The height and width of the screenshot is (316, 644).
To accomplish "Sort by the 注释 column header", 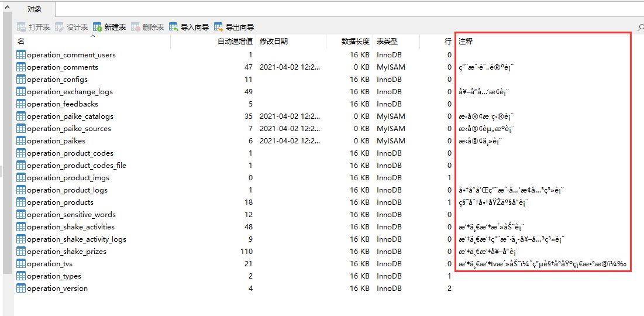I will point(466,42).
